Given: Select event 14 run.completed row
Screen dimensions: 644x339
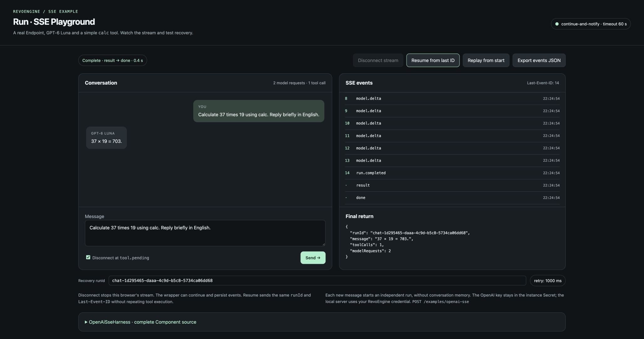Looking at the screenshot, I should 452,173.
